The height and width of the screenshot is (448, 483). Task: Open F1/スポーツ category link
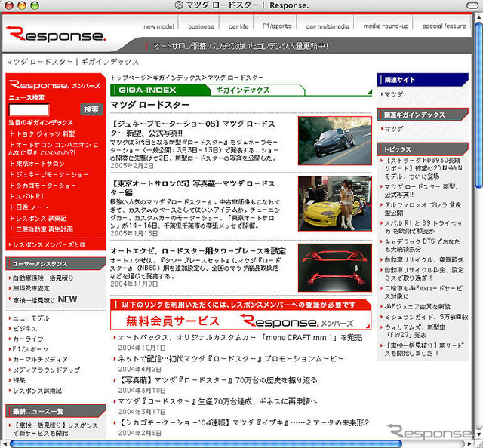click(29, 349)
